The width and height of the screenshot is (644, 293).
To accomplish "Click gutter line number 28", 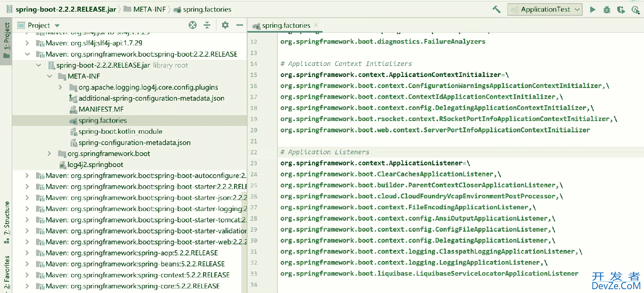I will tap(254, 218).
